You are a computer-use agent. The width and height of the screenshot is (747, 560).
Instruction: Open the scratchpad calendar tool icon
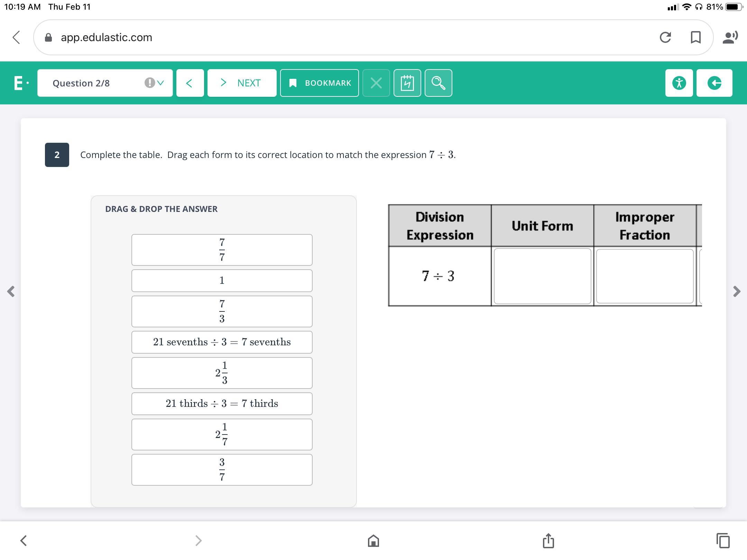pyautogui.click(x=407, y=83)
